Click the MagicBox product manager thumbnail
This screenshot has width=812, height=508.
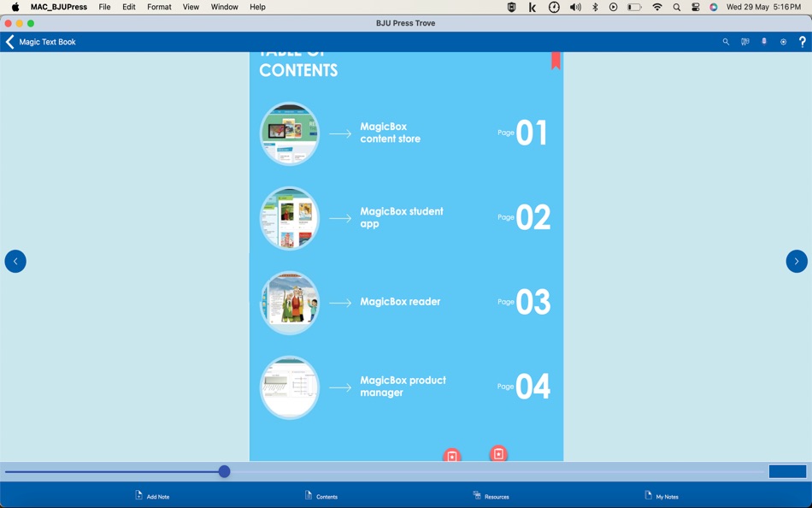(x=290, y=387)
